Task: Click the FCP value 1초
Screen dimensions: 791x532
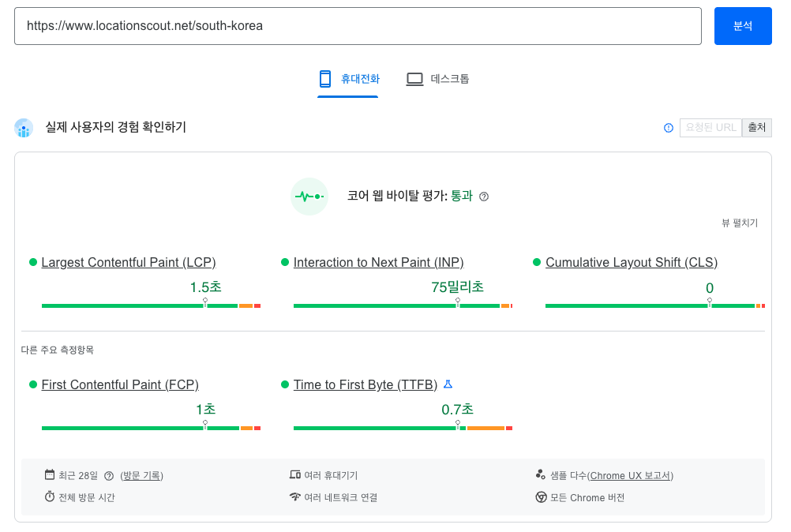Action: coord(206,410)
